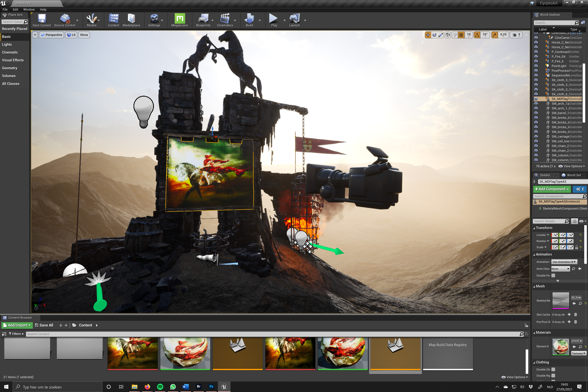Open the File menu
This screenshot has height=392, width=588.
(5, 9)
